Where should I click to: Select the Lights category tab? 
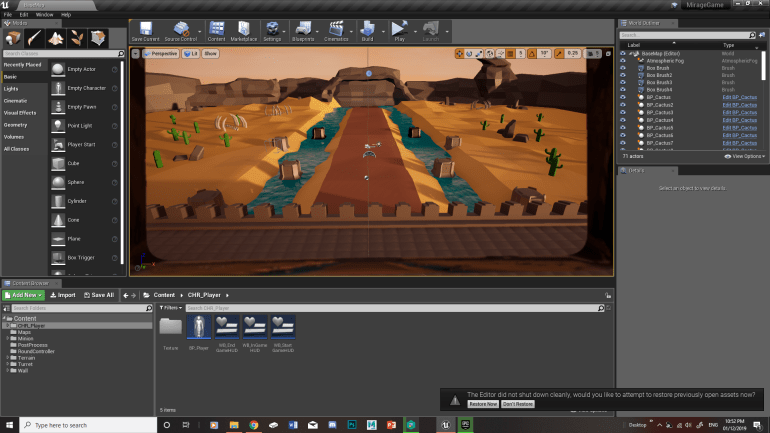(x=25, y=89)
